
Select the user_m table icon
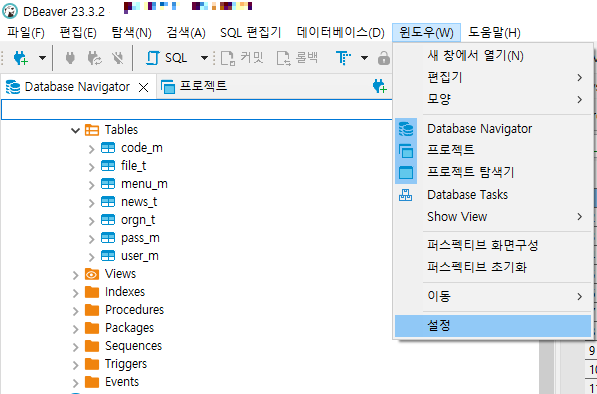click(108, 256)
